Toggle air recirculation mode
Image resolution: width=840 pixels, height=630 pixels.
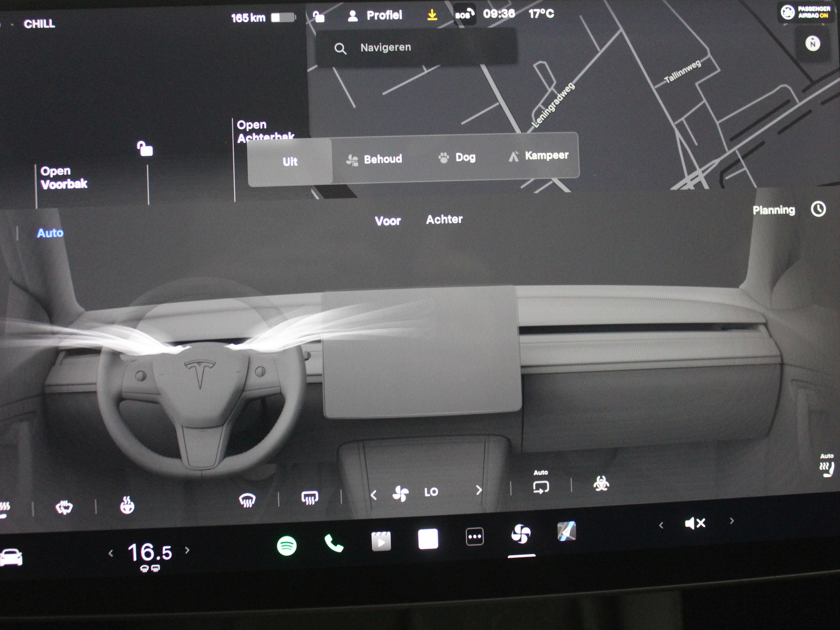tap(541, 486)
